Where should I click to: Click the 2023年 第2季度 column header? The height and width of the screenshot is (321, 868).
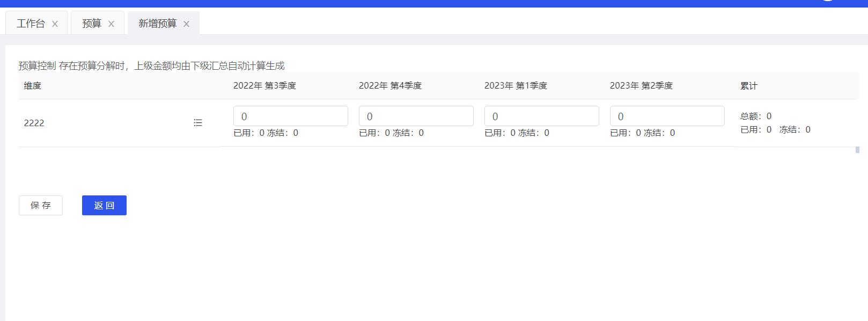pyautogui.click(x=641, y=86)
